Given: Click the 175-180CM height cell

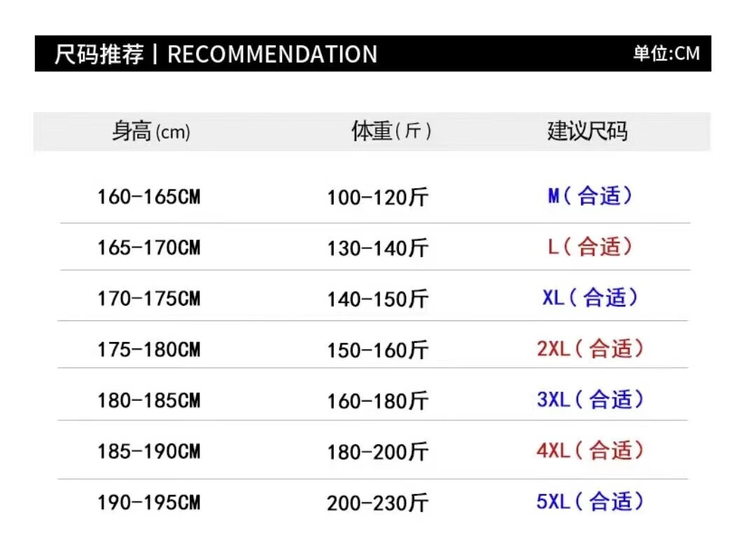Looking at the screenshot, I should [x=149, y=350].
